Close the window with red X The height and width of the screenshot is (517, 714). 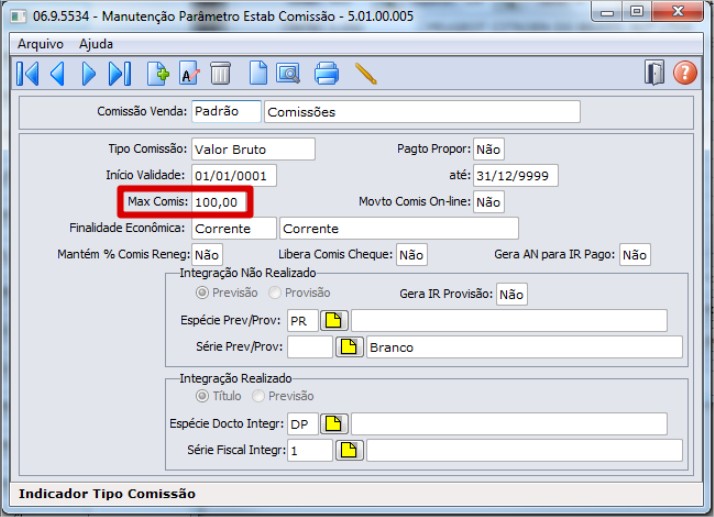click(x=678, y=12)
